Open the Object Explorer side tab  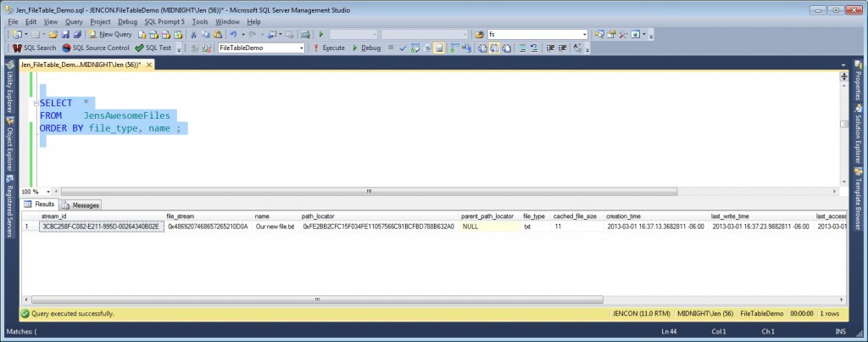[9, 143]
